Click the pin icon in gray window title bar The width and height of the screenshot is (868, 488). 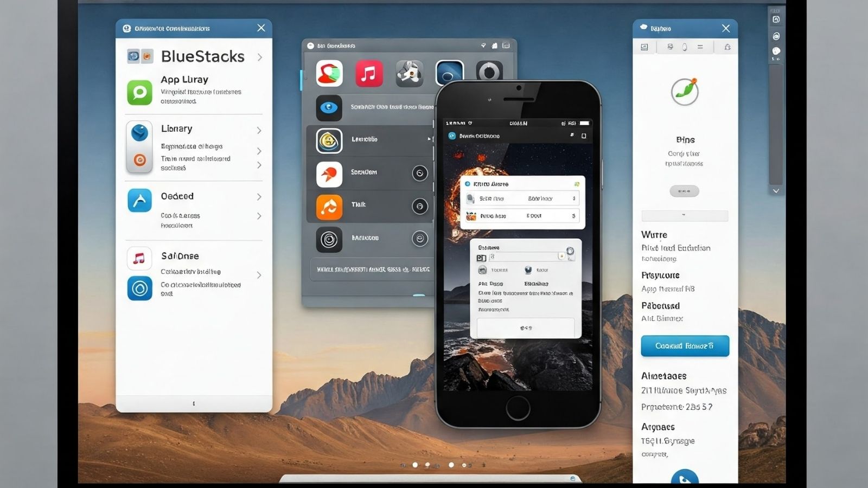[483, 46]
